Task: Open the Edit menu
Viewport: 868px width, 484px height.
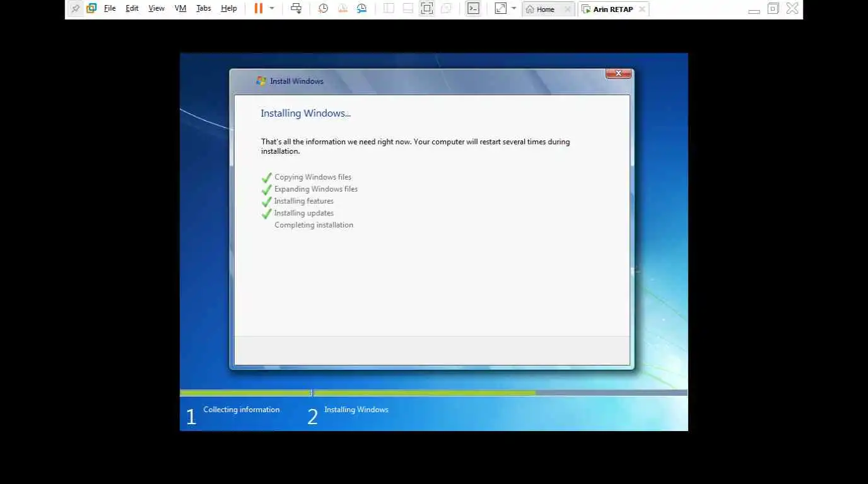Action: coord(132,9)
